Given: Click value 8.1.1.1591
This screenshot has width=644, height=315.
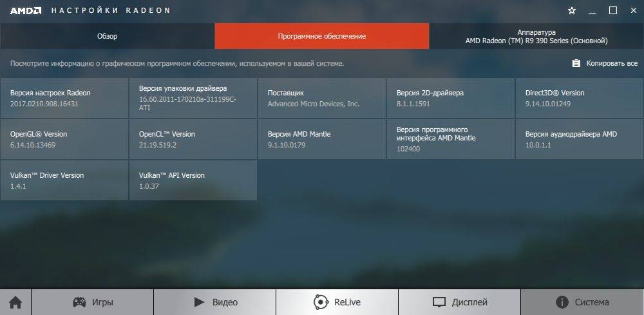Looking at the screenshot, I should [413, 104].
